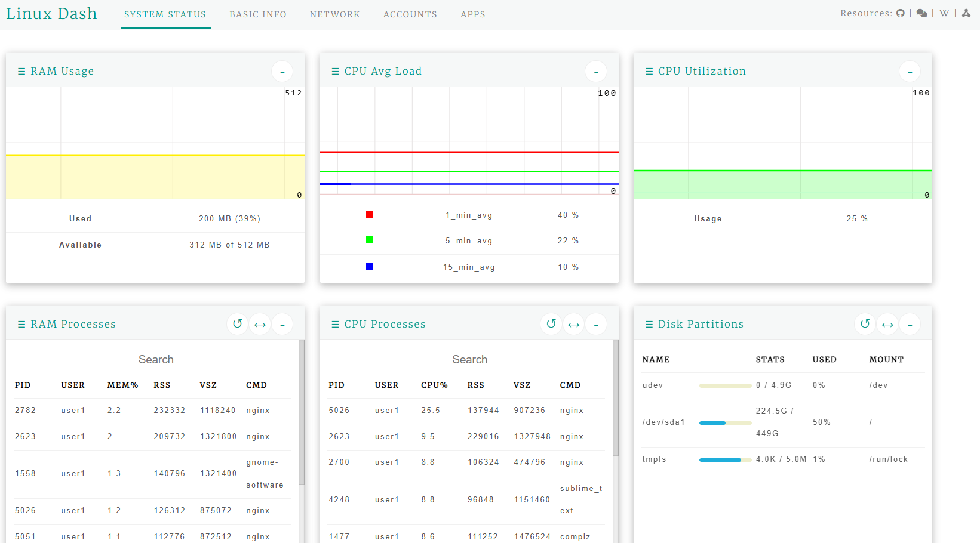980x543 pixels.
Task: Go to the Network tab
Action: tap(335, 14)
